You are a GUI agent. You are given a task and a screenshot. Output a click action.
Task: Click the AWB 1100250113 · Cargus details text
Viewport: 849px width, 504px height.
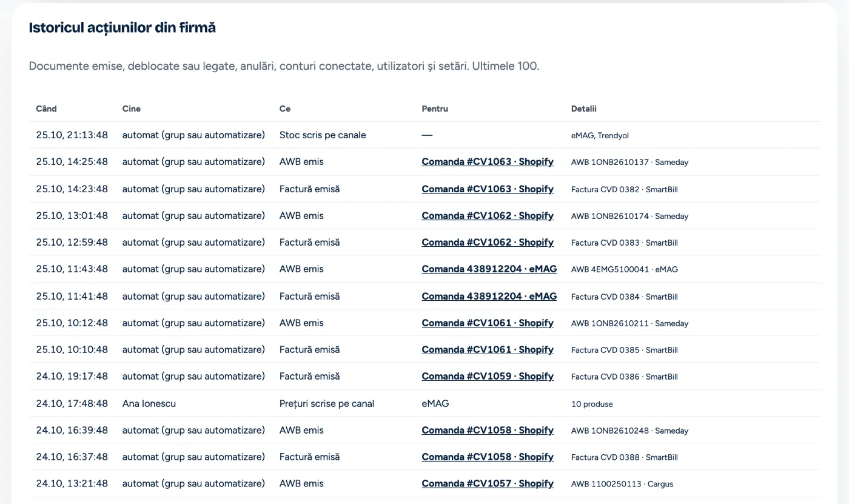[x=622, y=484]
